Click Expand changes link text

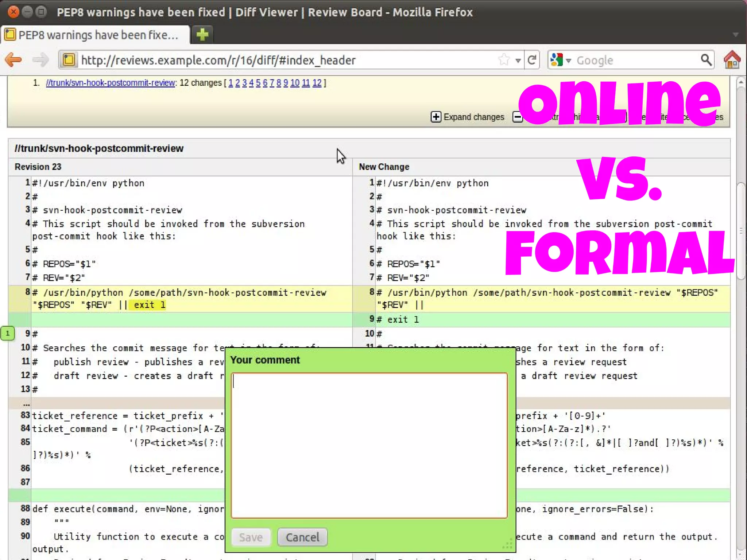click(x=474, y=117)
